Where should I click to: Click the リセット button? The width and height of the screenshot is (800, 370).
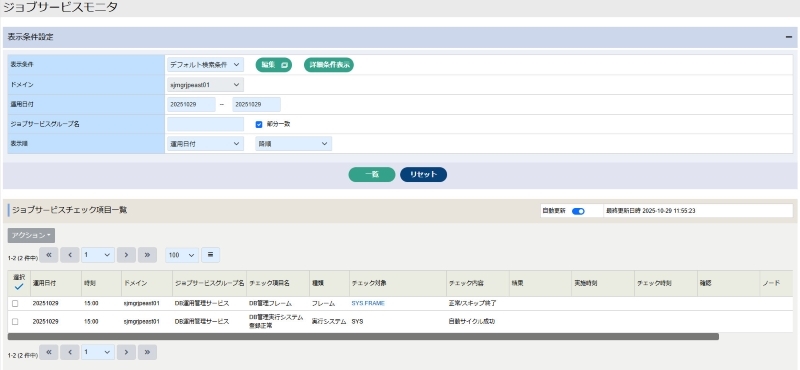click(423, 175)
